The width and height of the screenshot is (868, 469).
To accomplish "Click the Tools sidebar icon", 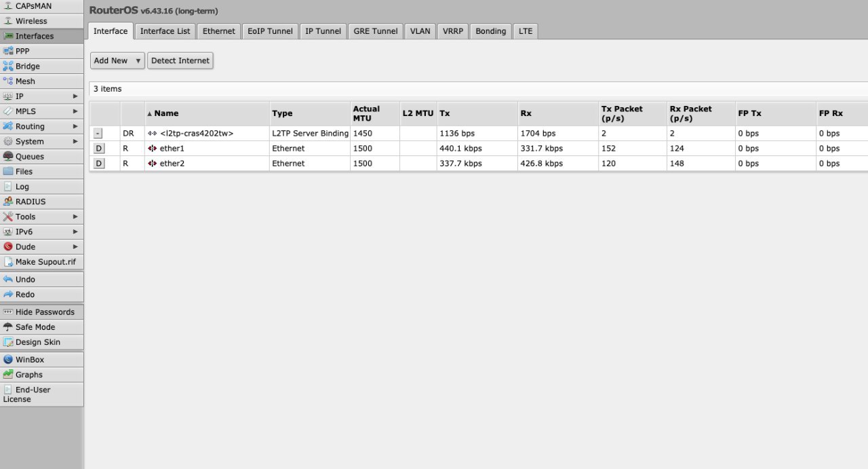I will point(8,217).
